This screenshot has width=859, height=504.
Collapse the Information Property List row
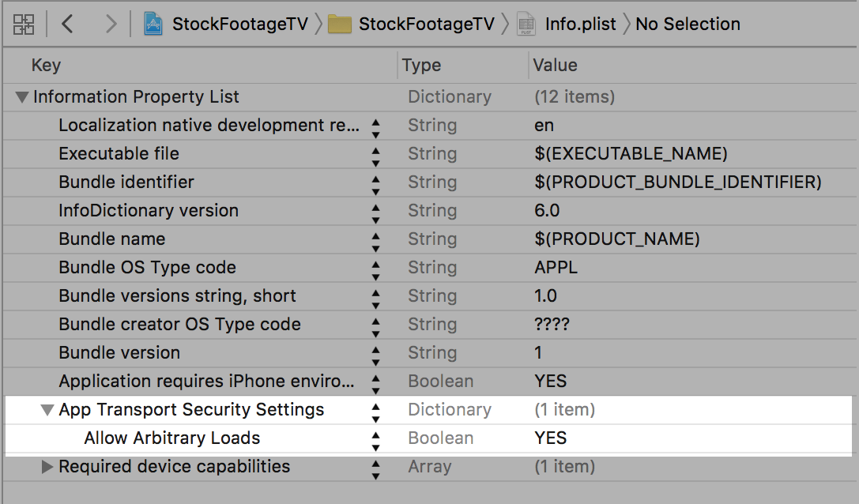22,97
